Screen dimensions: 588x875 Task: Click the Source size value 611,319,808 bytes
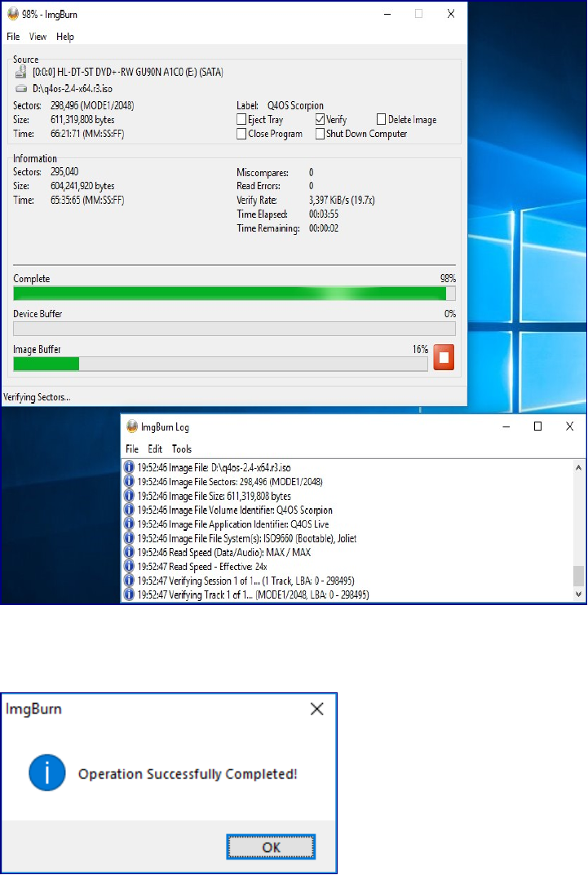pos(82,119)
